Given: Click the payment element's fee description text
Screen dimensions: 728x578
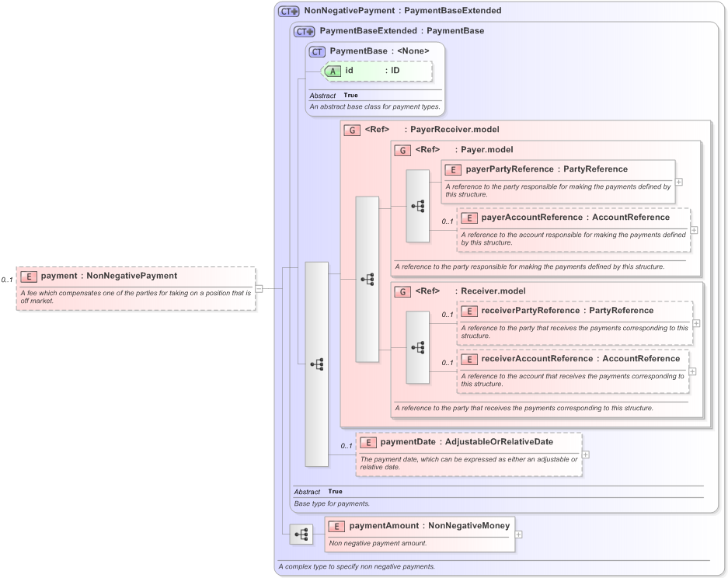Looking at the screenshot, I should (135, 297).
